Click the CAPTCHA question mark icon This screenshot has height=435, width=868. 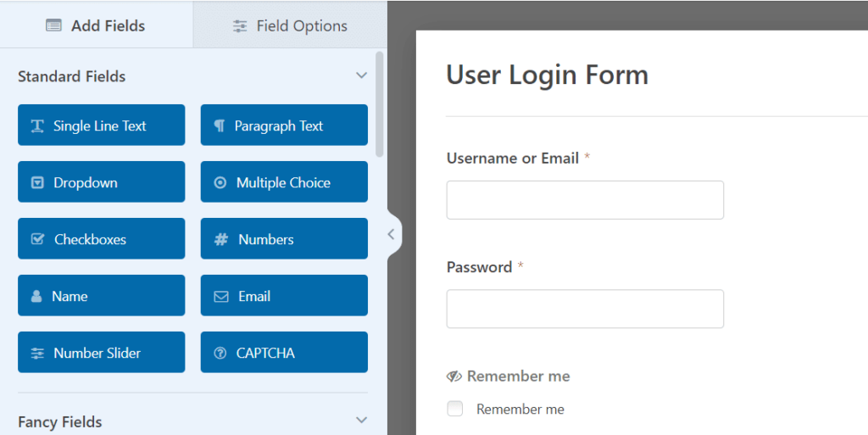[x=220, y=354]
